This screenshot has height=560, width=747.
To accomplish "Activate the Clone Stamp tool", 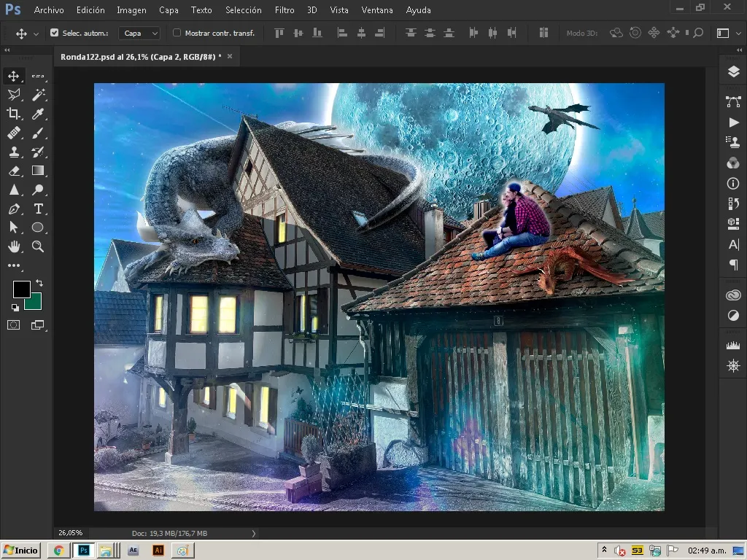I will click(x=13, y=152).
